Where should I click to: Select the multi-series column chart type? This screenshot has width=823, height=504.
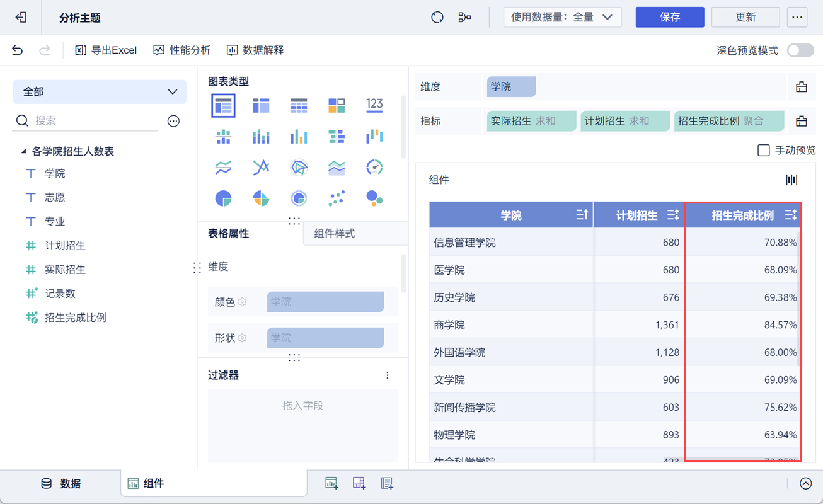[x=299, y=136]
